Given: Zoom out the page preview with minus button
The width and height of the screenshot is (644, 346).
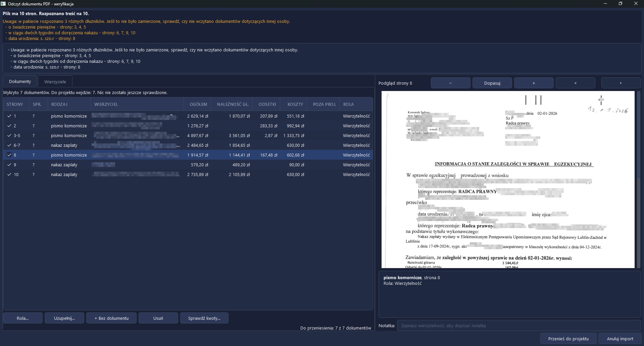Looking at the screenshot, I should (450, 83).
